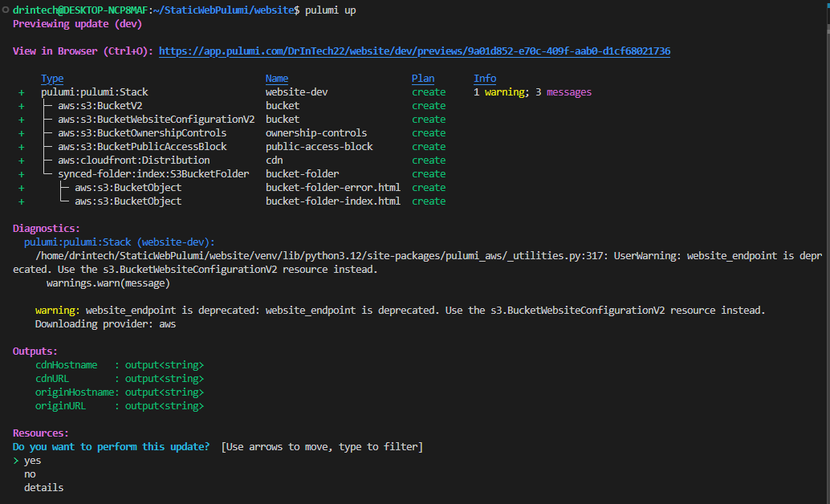Image resolution: width=830 pixels, height=504 pixels.
Task: Click the cdn resource name
Action: click(275, 161)
